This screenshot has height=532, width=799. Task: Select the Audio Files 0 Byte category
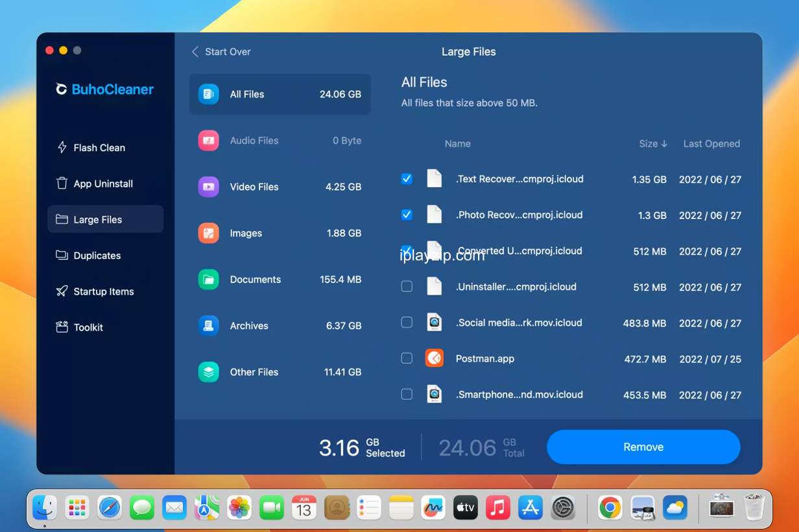point(280,141)
